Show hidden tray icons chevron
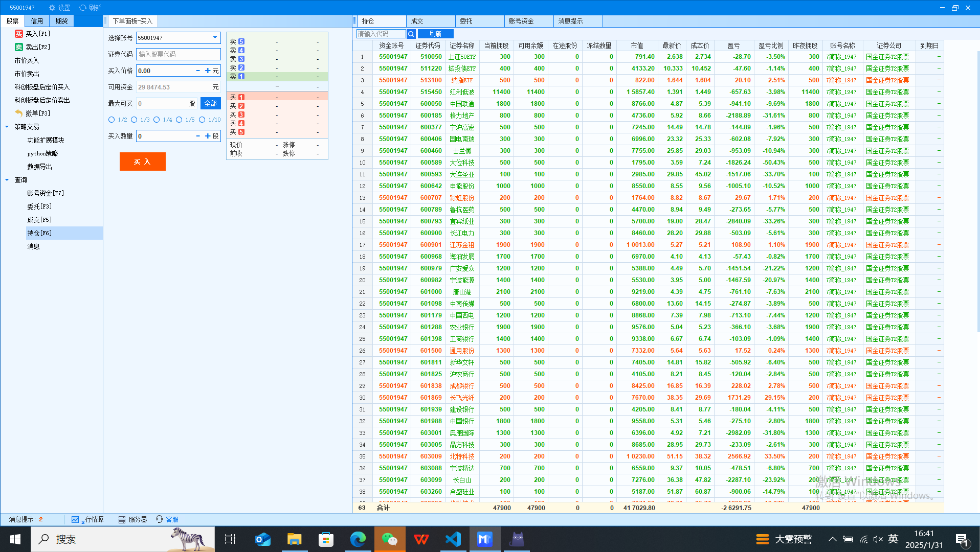This screenshot has width=980, height=552. (x=832, y=539)
